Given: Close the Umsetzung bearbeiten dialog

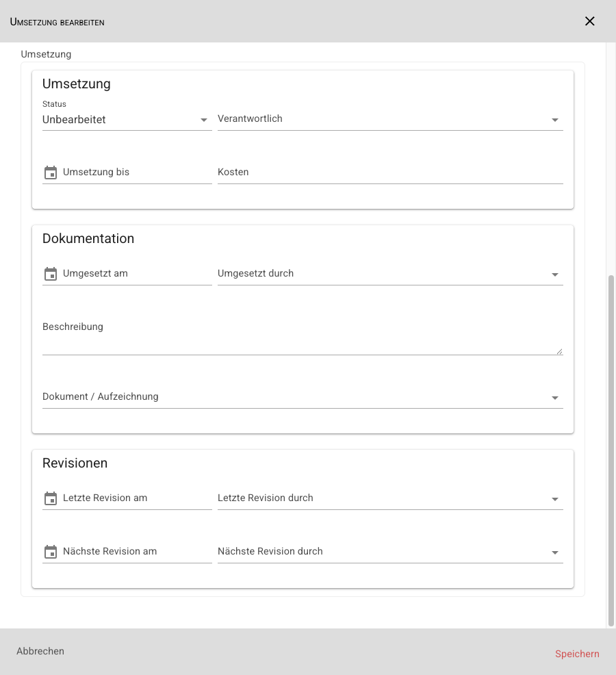Looking at the screenshot, I should pyautogui.click(x=590, y=21).
